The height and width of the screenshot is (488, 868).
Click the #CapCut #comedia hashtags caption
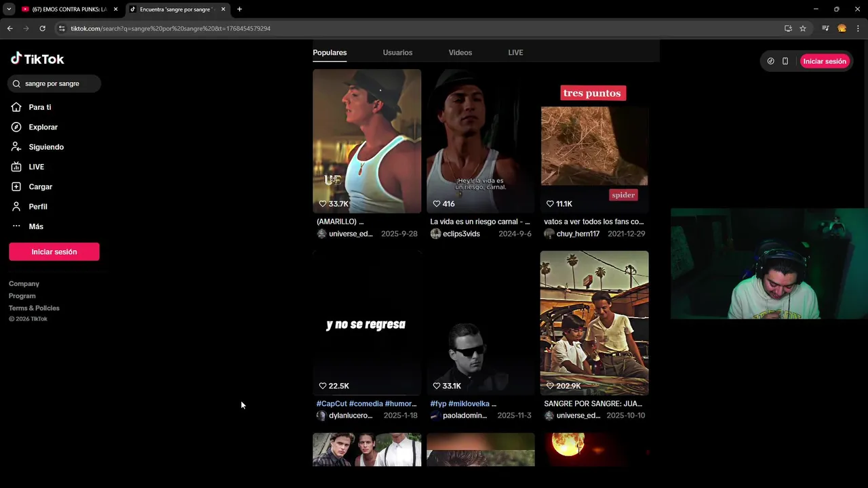tap(367, 404)
